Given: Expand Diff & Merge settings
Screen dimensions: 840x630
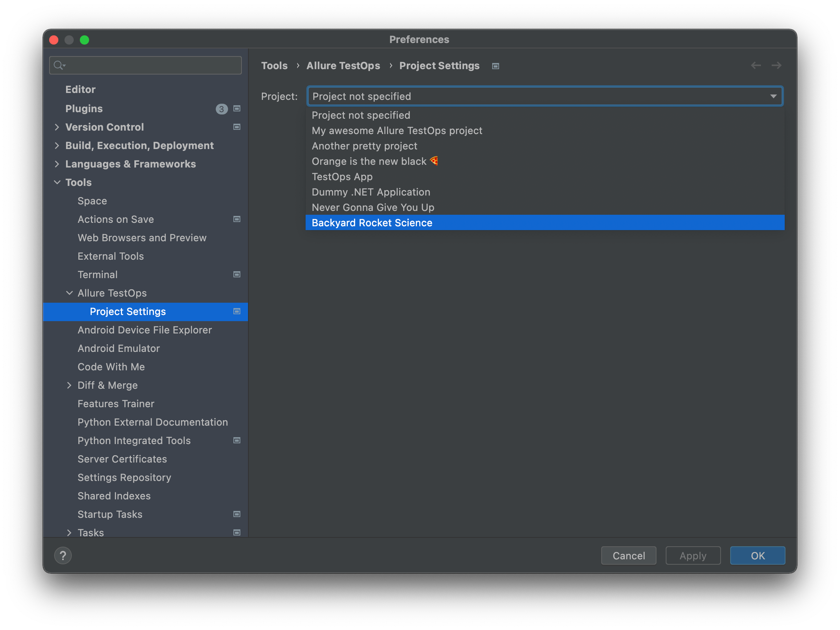Looking at the screenshot, I should tap(69, 385).
